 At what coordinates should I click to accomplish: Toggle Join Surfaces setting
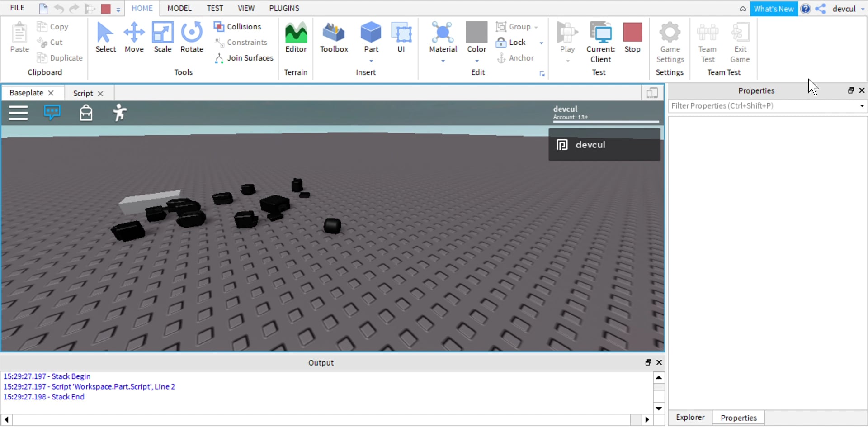(x=244, y=58)
